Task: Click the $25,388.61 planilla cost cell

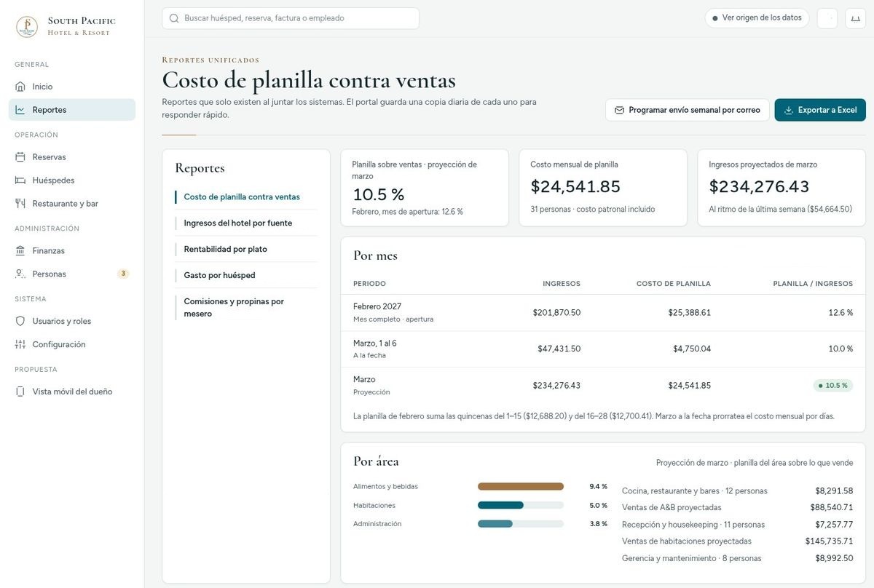Action: pyautogui.click(x=689, y=313)
